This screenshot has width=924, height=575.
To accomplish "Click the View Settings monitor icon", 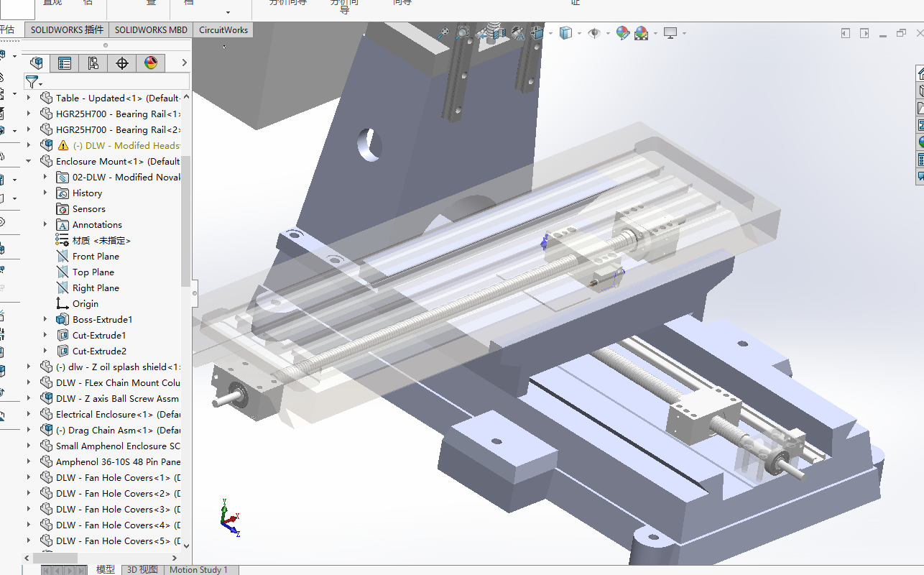I will tap(670, 32).
